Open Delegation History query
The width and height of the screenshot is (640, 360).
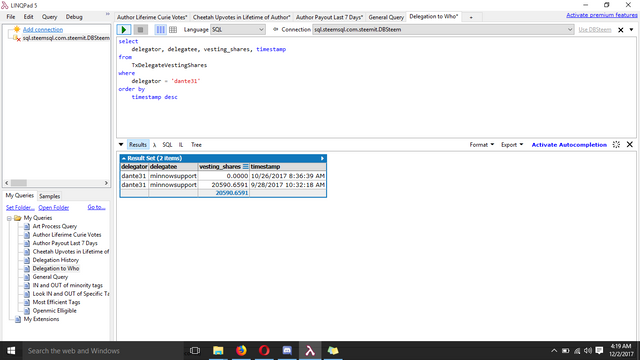pyautogui.click(x=56, y=260)
